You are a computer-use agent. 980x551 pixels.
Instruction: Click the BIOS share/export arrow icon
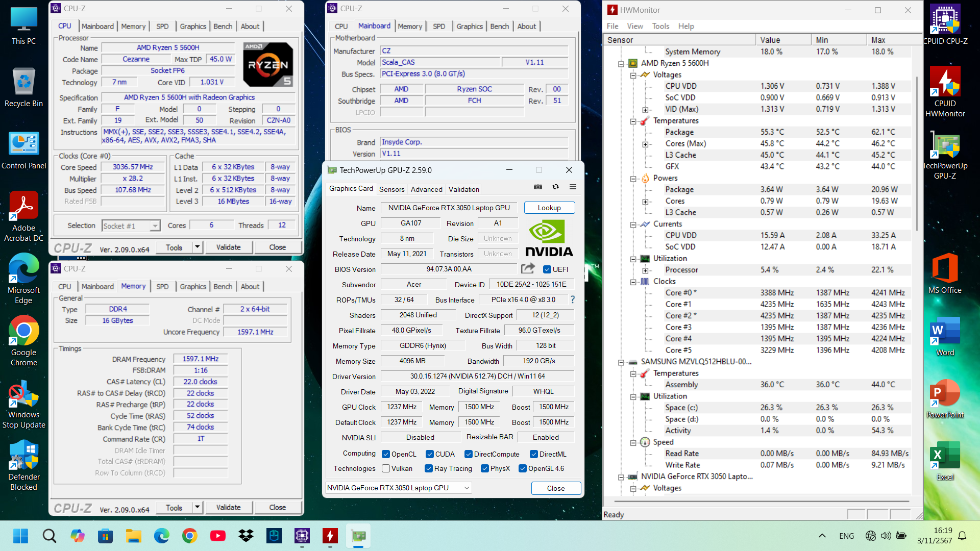pyautogui.click(x=528, y=268)
